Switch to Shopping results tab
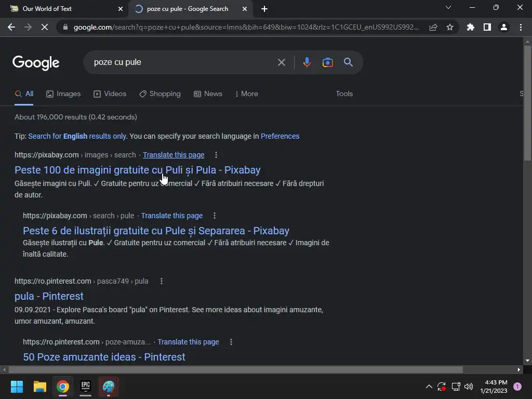The width and height of the screenshot is (532, 399). (x=160, y=94)
